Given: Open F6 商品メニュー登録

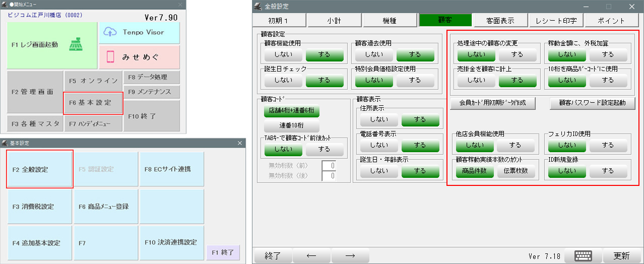Looking at the screenshot, I should click(x=106, y=207).
